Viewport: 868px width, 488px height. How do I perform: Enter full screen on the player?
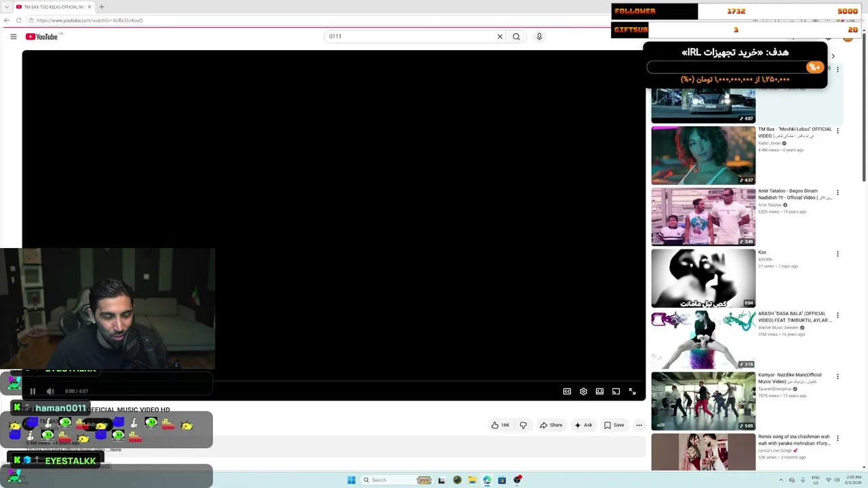tap(632, 391)
